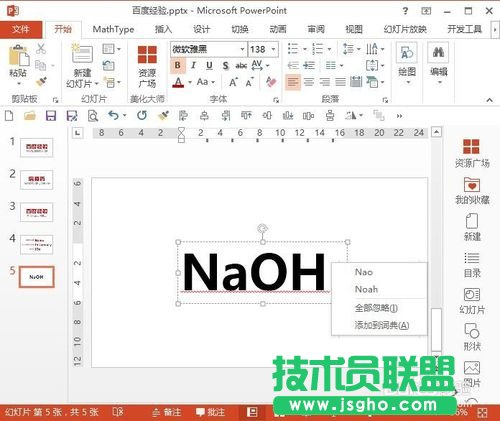Image resolution: width=500 pixels, height=421 pixels.
Task: Click the rotation handle above NaOH textbox
Action: pos(263,228)
